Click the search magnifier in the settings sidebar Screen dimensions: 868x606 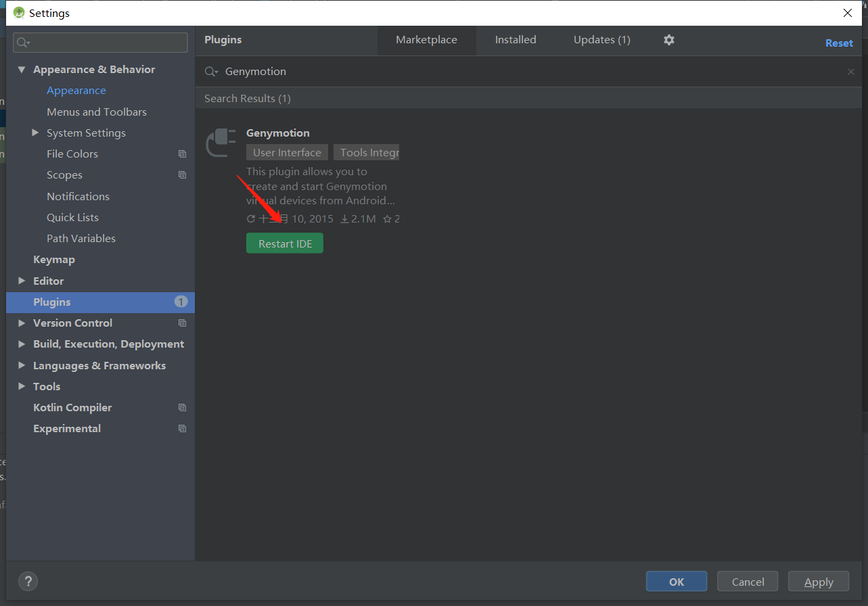pos(21,42)
